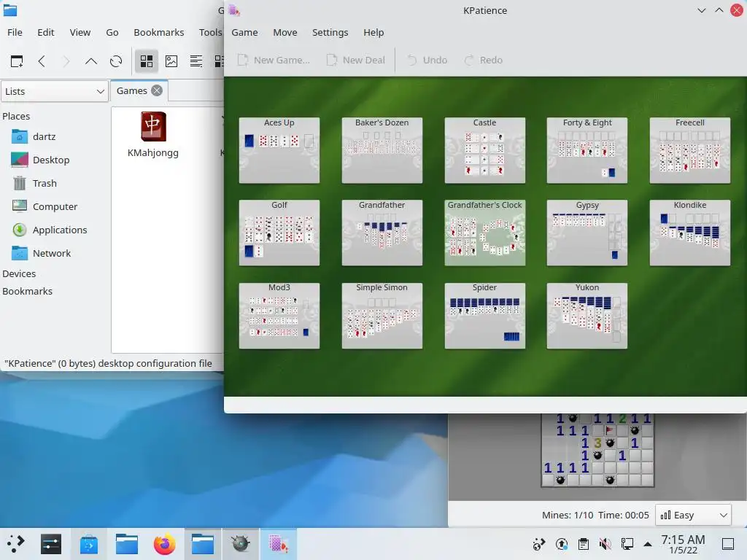This screenshot has height=560, width=747.
Task: Open the Golf solitaire game
Action: pos(279,233)
